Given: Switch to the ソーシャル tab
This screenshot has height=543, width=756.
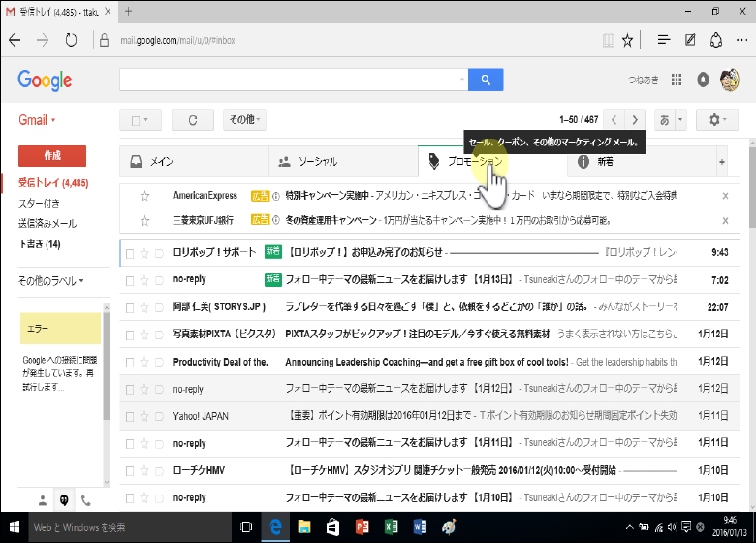Looking at the screenshot, I should (343, 162).
